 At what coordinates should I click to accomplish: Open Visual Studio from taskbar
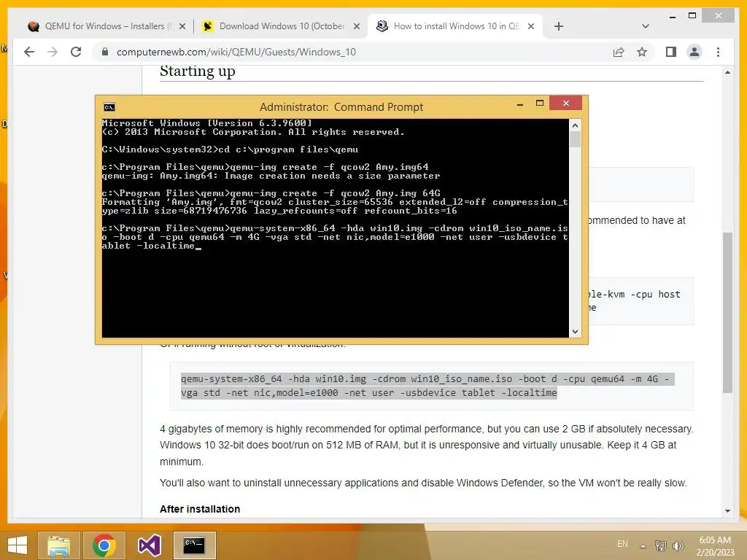coord(149,545)
